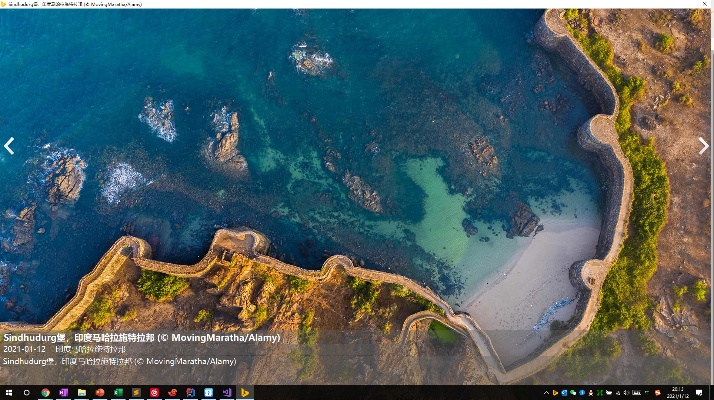This screenshot has width=714, height=400.
Task: Open Excel from the taskbar
Action: (x=117, y=393)
